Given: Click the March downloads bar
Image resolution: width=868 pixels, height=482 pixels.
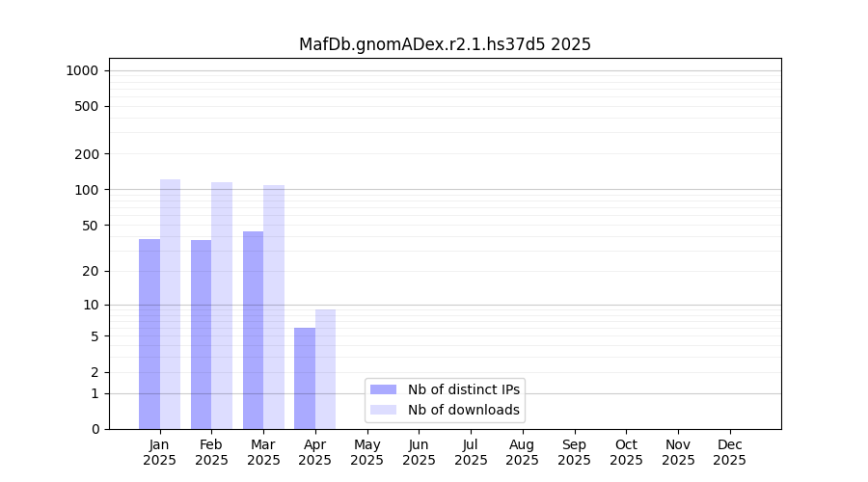Looking at the screenshot, I should (x=274, y=307).
